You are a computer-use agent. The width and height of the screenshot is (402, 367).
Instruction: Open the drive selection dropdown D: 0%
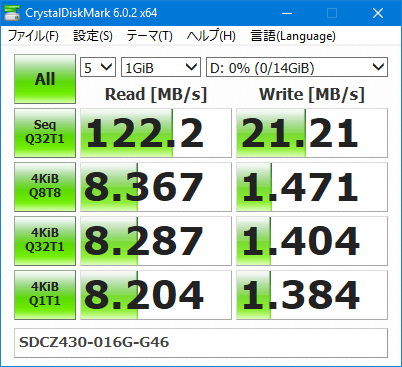[297, 67]
